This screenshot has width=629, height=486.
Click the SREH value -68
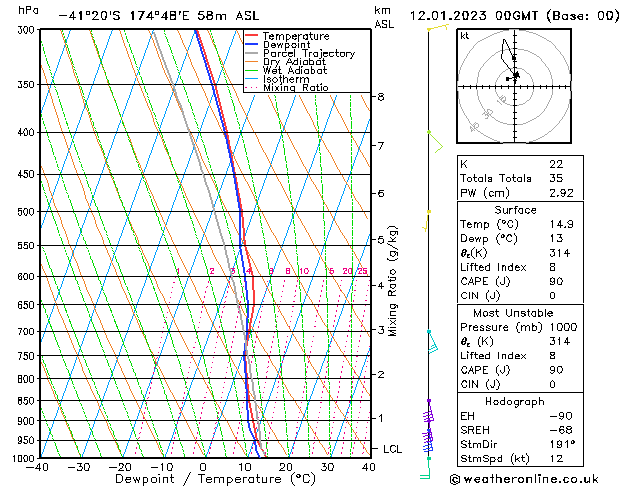pos(560,430)
